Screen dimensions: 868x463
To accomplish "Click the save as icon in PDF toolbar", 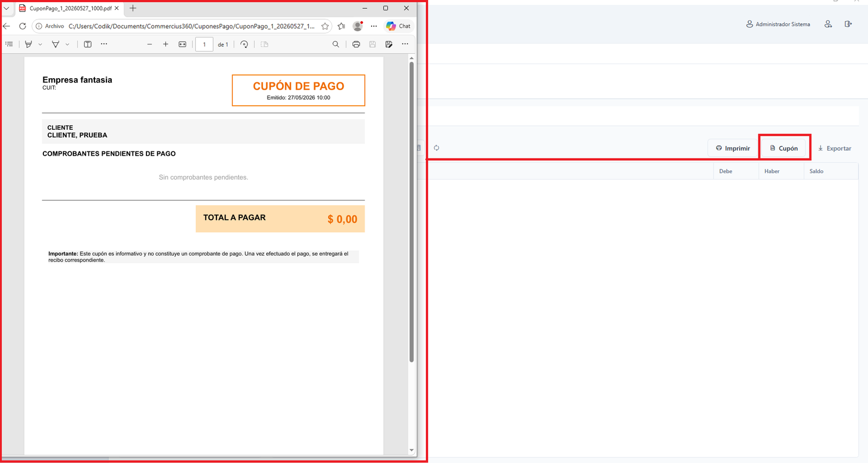I will pos(389,45).
